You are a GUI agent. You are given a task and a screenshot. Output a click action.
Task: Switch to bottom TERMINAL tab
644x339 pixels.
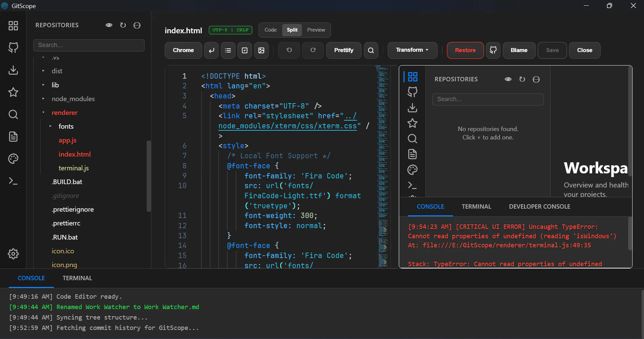click(x=77, y=278)
